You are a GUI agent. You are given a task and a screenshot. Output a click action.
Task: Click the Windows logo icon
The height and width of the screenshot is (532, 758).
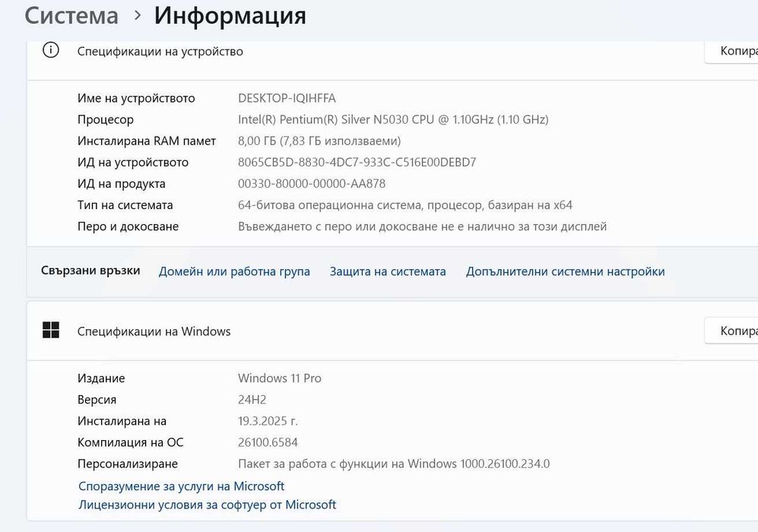click(51, 331)
